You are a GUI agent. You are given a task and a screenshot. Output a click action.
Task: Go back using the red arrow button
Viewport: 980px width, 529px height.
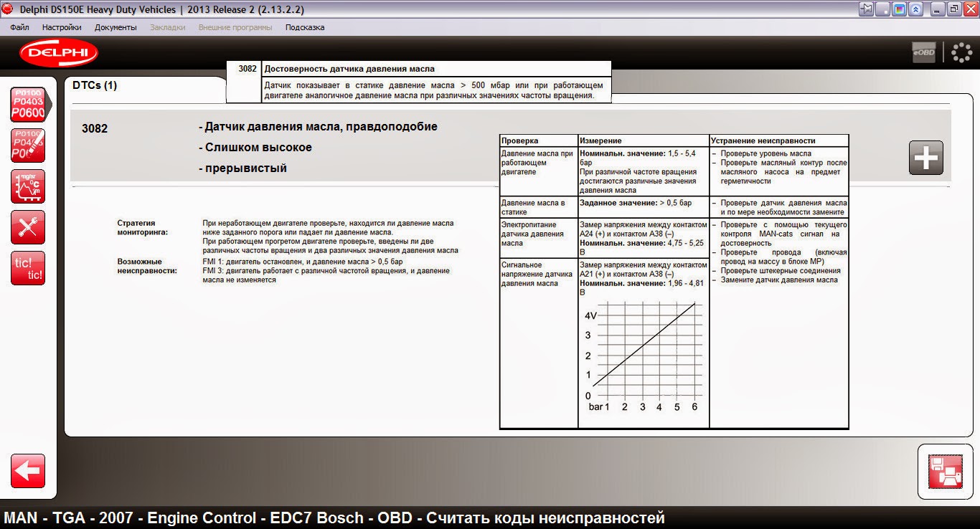click(x=28, y=471)
